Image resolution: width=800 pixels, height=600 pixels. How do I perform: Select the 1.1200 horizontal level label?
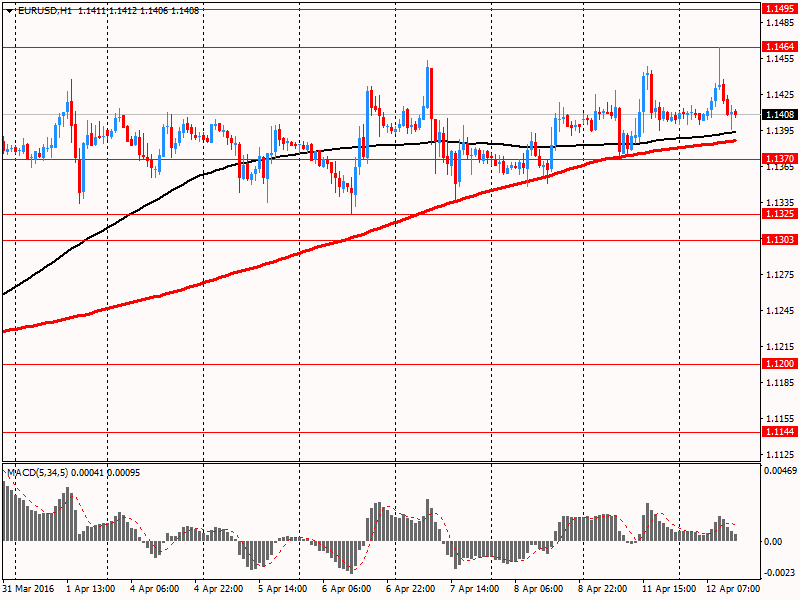(780, 364)
